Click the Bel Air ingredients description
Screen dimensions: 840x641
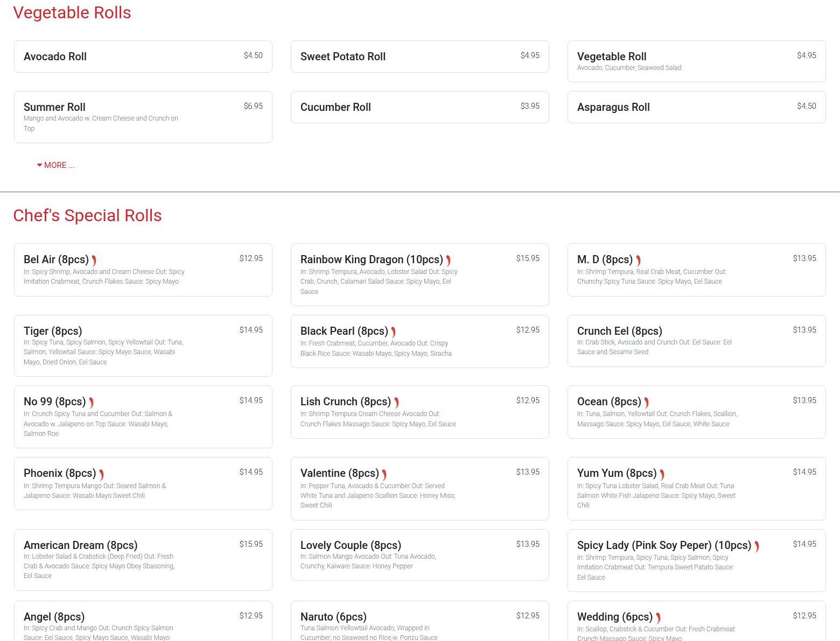click(104, 277)
